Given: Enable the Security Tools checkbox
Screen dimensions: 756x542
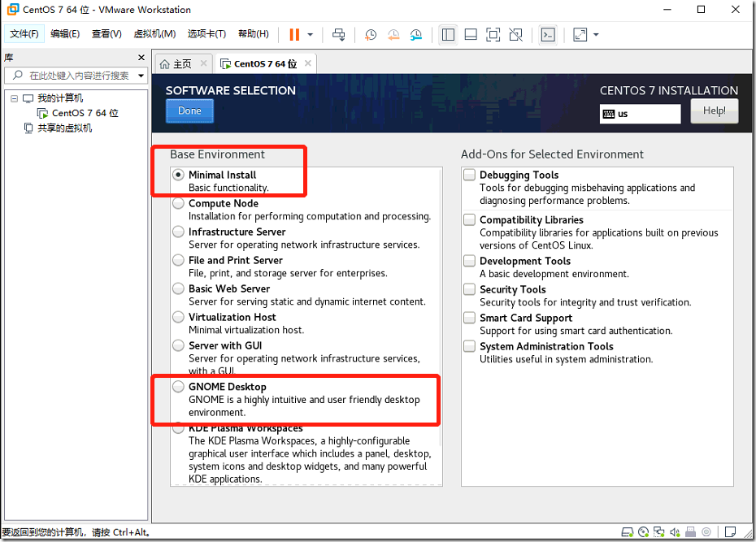Looking at the screenshot, I should click(469, 289).
